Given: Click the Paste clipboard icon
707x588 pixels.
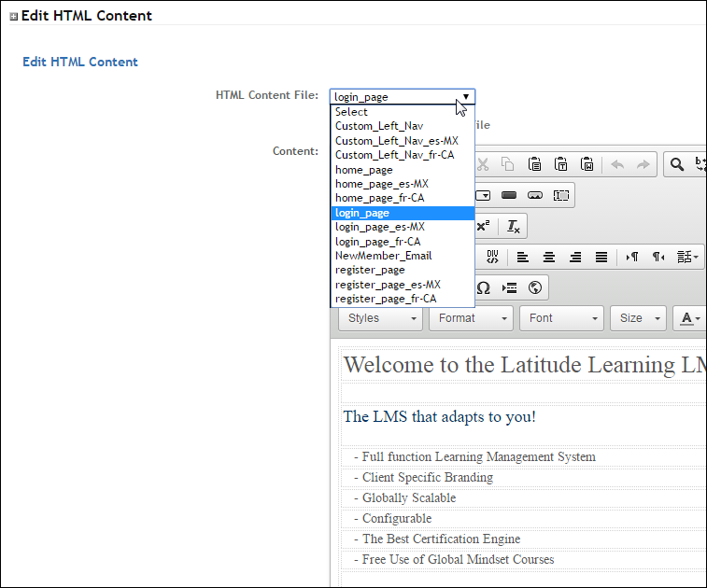Looking at the screenshot, I should (x=534, y=164).
